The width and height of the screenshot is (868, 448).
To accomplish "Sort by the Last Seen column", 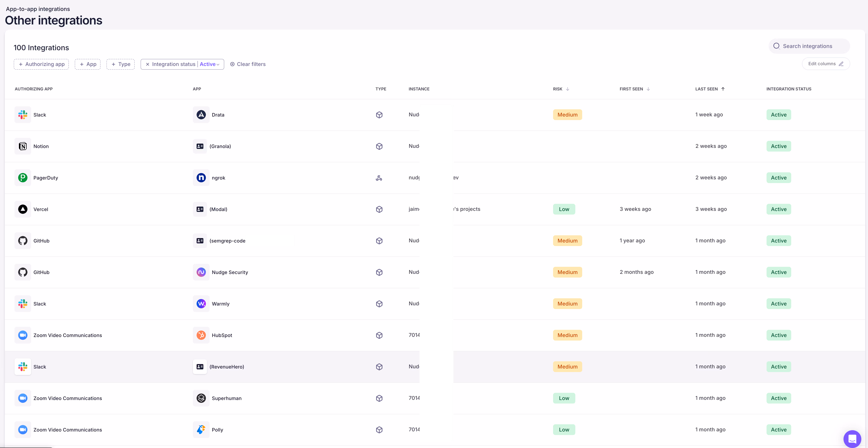I will coord(710,89).
